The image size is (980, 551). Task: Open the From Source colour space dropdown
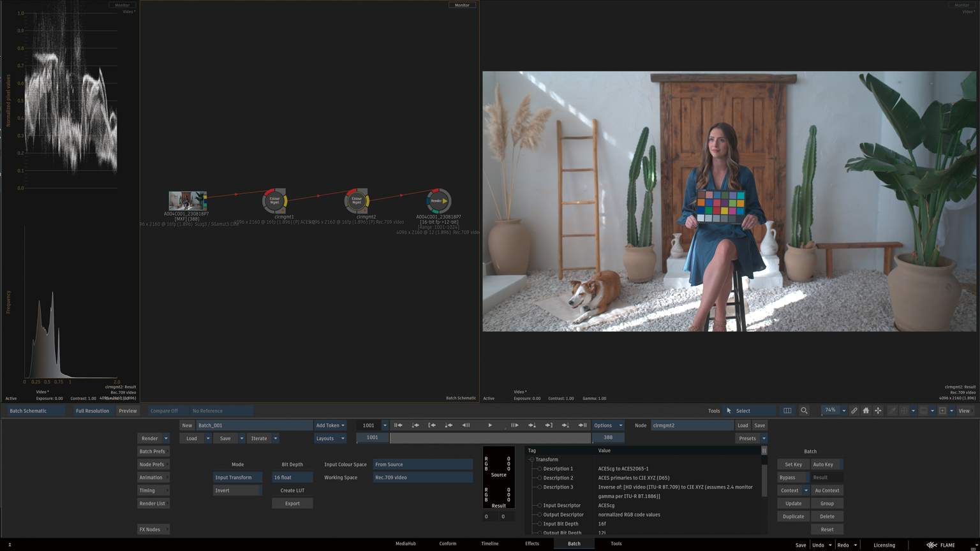423,464
